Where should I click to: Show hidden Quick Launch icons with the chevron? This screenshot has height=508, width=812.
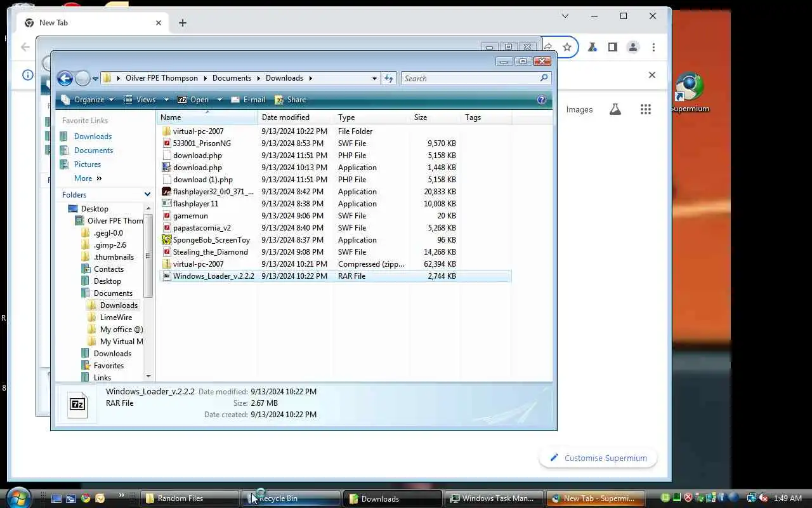point(121,495)
